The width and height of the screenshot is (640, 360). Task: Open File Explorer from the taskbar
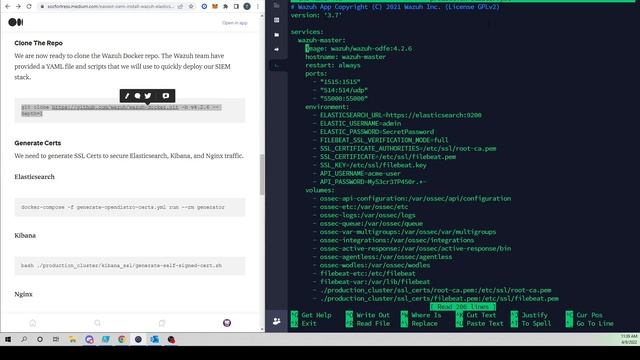(73, 340)
